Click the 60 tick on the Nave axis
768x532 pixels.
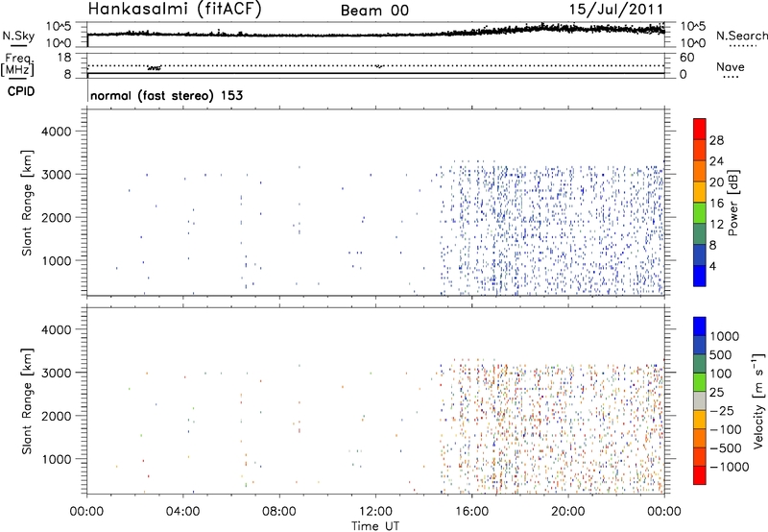click(686, 58)
